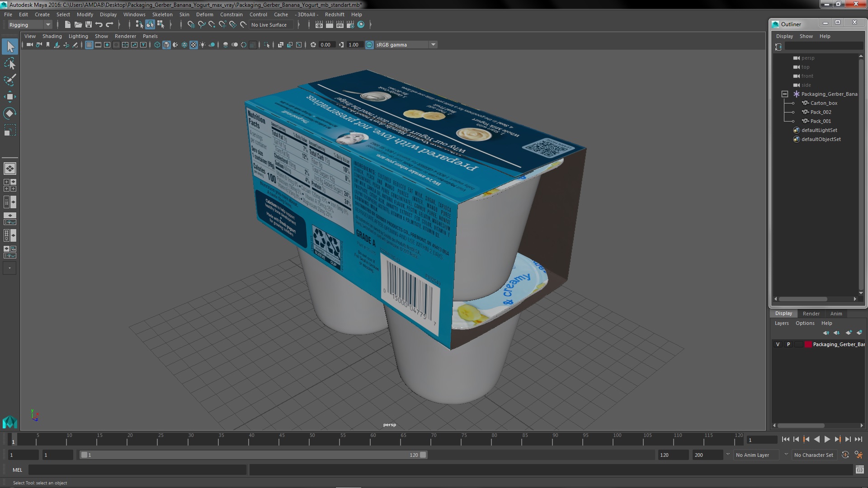Open the Redshift menu
This screenshot has width=868, height=488.
pyautogui.click(x=335, y=14)
